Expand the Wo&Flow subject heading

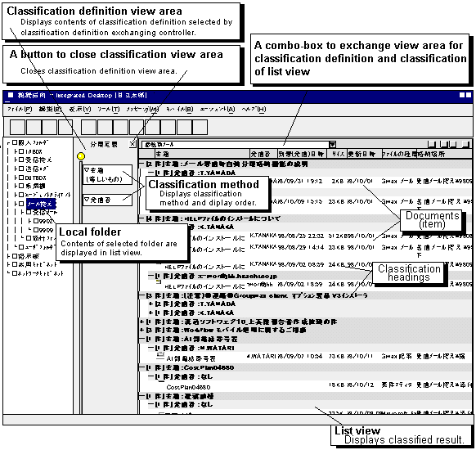pyautogui.click(x=141, y=330)
